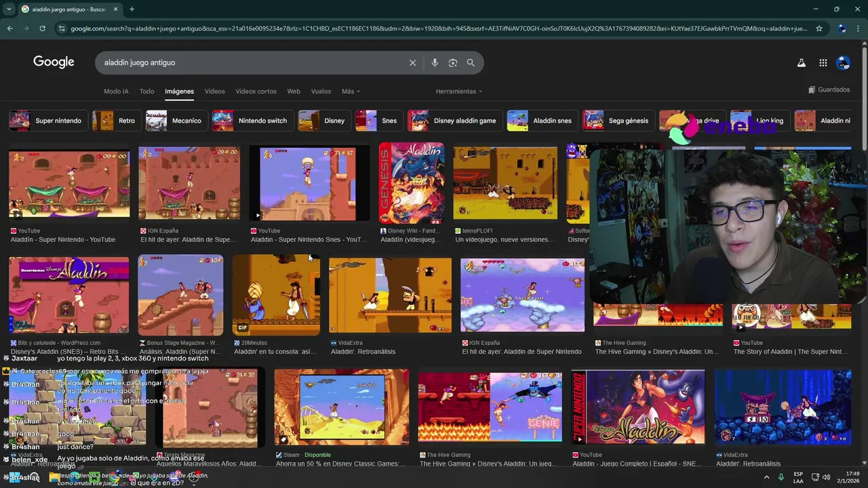Open the 20Minutos GIF thumbnail
This screenshot has width=868, height=488.
click(x=276, y=295)
